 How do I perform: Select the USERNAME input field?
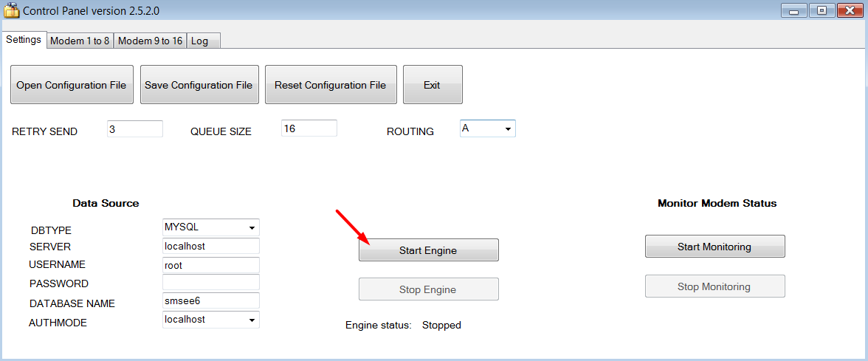[210, 265]
